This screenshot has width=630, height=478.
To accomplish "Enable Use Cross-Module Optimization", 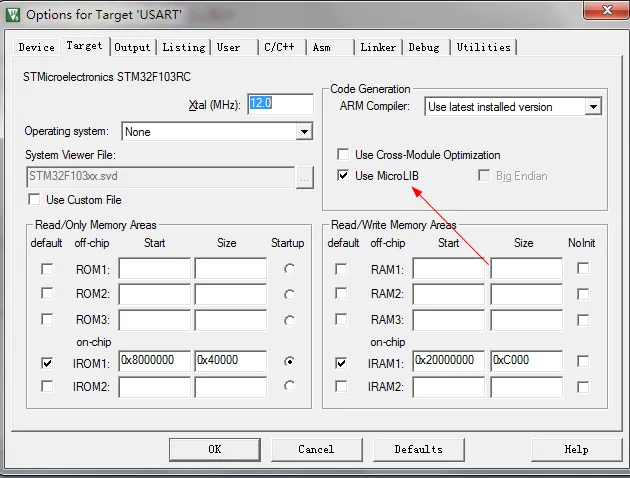I will point(343,154).
